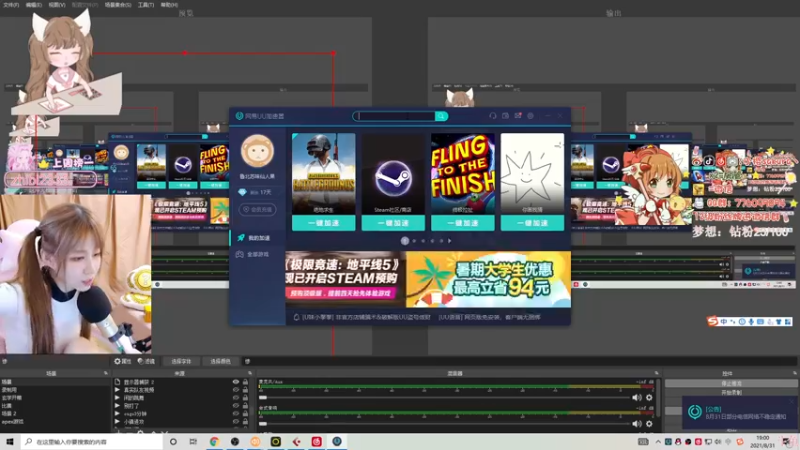The height and width of the screenshot is (450, 800).
Task: Click the lion avatar in UU sidebar
Action: 257,151
